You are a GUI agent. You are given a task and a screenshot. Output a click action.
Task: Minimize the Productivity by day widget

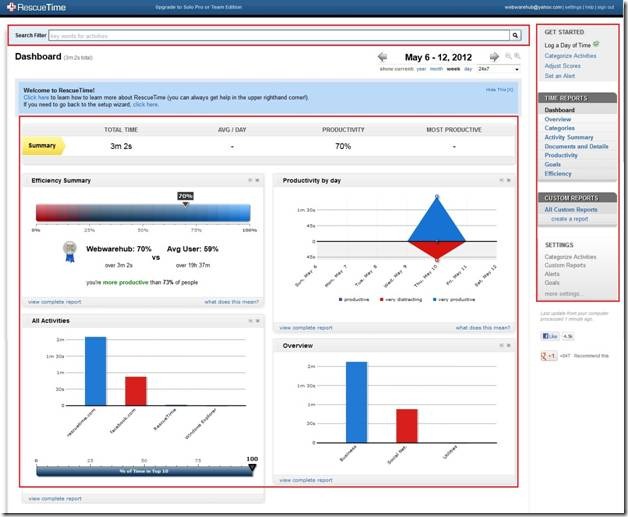click(501, 180)
